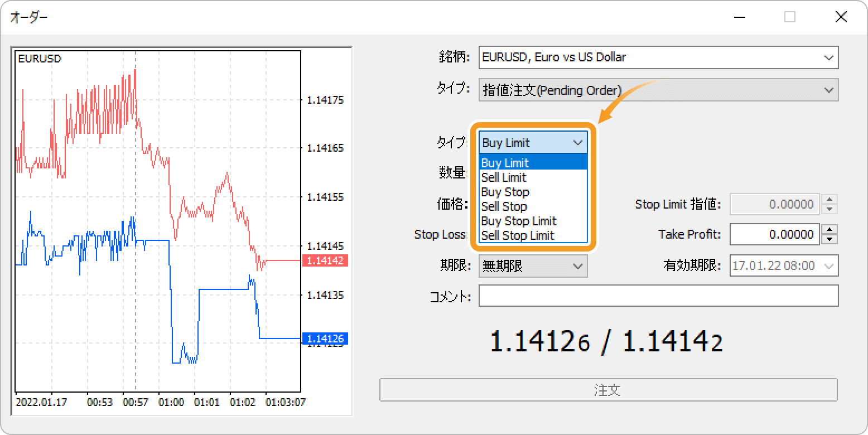Click the Stop Limit 指値 field
Viewport: 868px width, 435px height.
[775, 204]
